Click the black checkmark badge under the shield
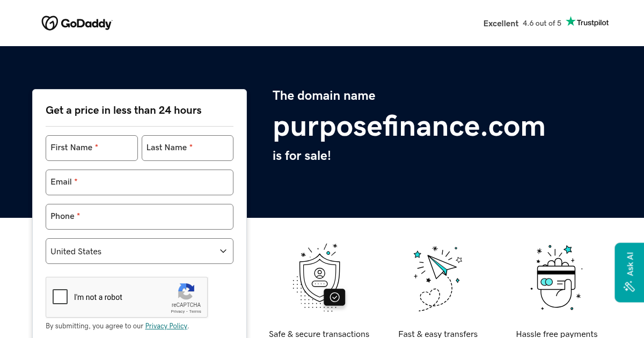This screenshot has height=338, width=644. pyautogui.click(x=334, y=297)
